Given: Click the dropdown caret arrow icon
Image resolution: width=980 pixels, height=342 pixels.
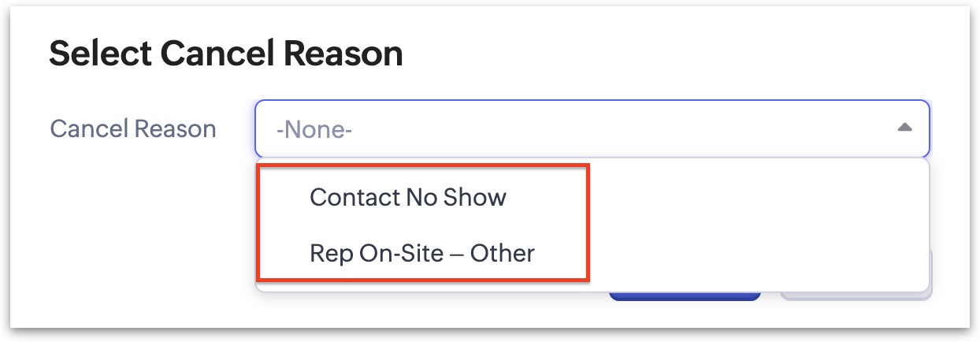Looking at the screenshot, I should [904, 128].
